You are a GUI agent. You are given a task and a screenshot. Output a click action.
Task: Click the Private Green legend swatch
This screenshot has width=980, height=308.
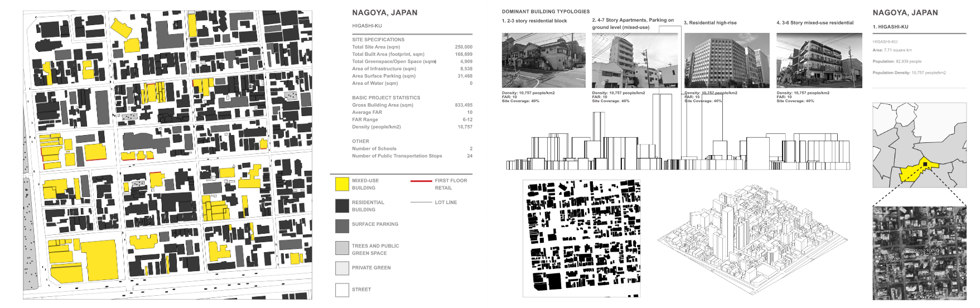coord(342,268)
